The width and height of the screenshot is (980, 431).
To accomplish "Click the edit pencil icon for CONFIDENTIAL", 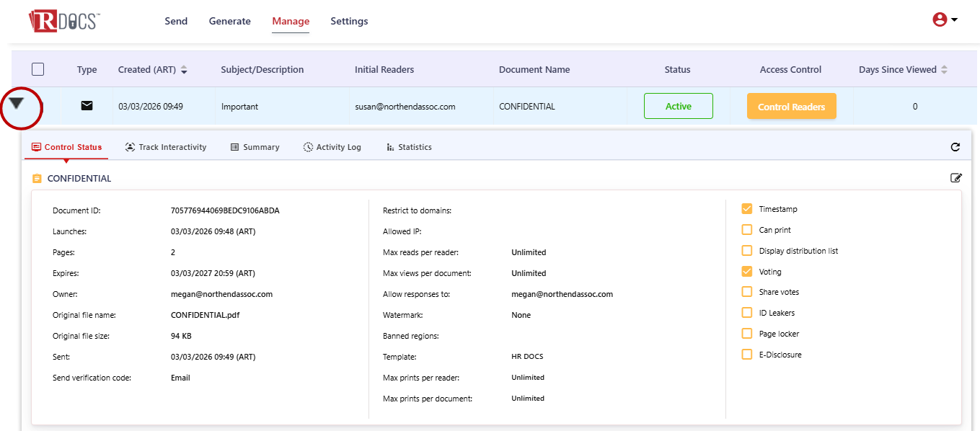I will coord(956,178).
